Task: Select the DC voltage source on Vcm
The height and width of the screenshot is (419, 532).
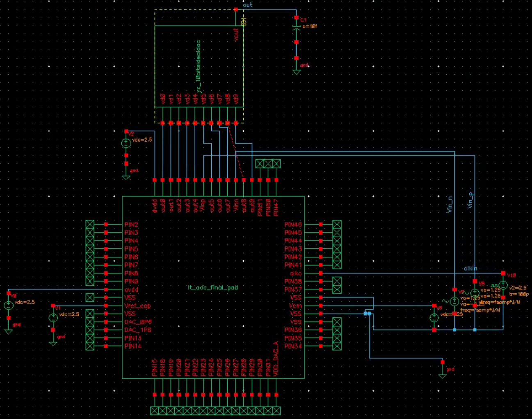Action: (x=434, y=318)
